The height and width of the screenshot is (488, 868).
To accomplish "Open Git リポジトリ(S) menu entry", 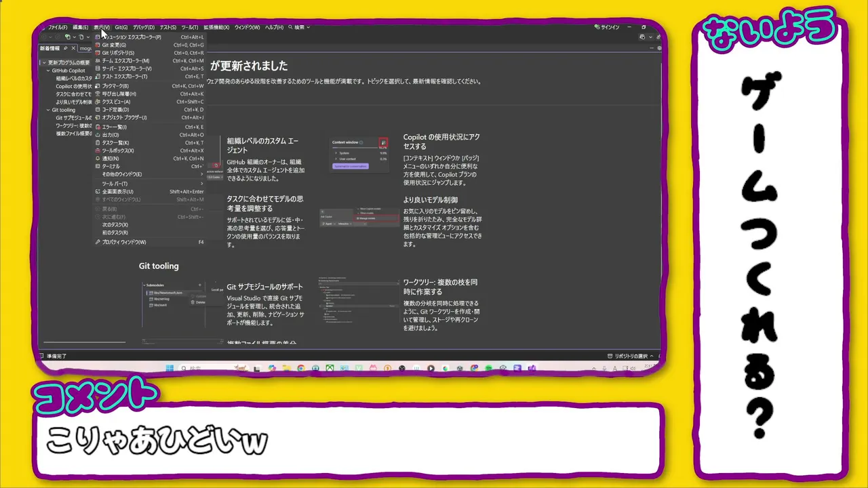I will (x=149, y=53).
